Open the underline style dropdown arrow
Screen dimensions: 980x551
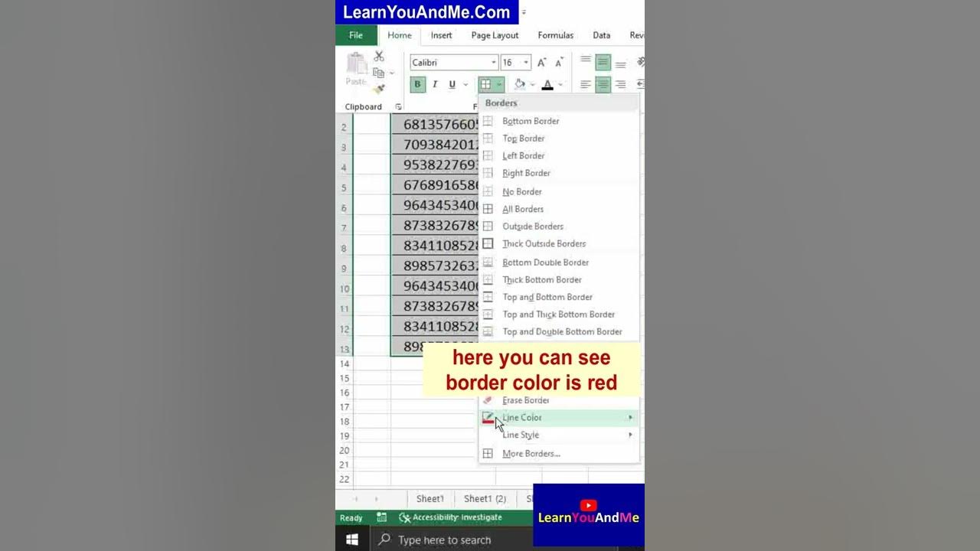(x=465, y=85)
